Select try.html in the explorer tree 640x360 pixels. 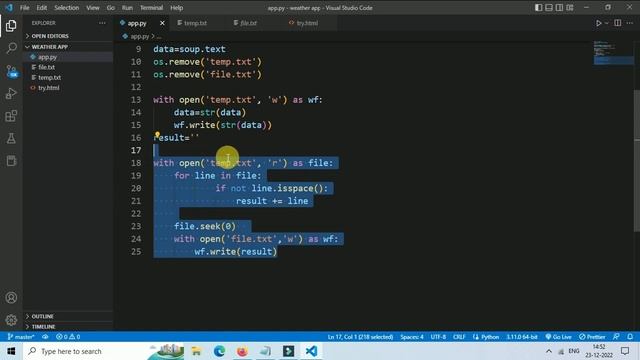coord(68,88)
